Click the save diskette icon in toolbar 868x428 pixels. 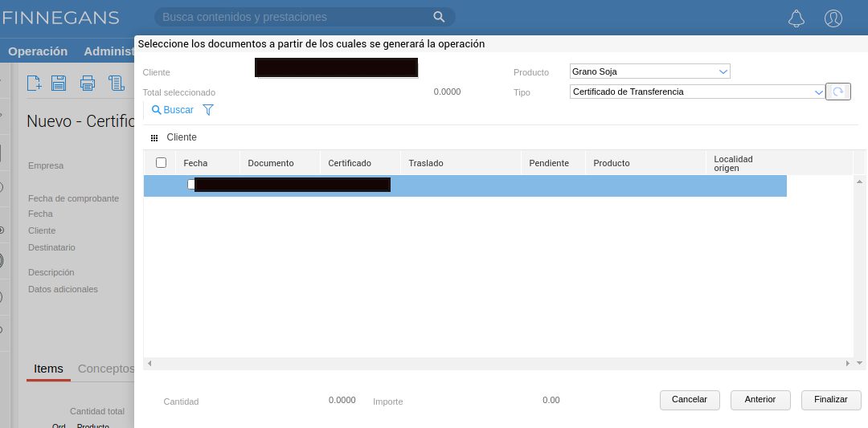[x=59, y=83]
